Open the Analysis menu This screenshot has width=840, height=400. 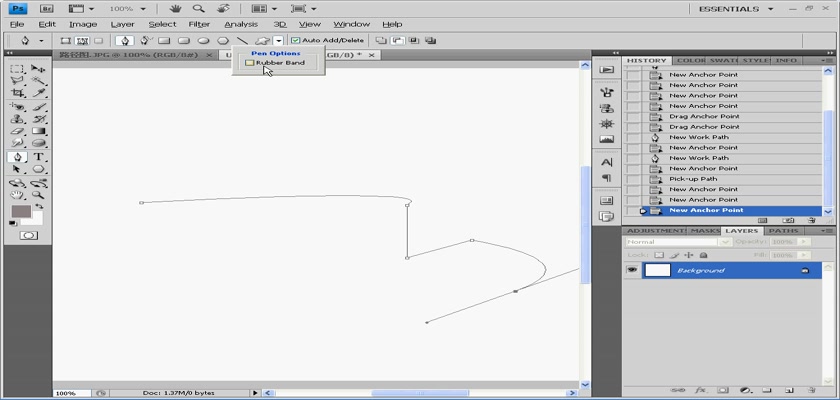[x=241, y=24]
